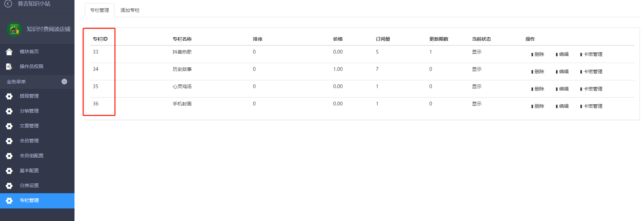Click the gear icon next to 文章管理

coord(9,126)
